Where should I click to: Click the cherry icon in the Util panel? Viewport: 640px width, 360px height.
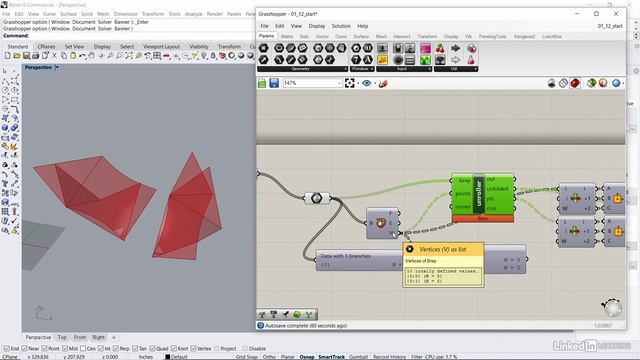click(440, 49)
